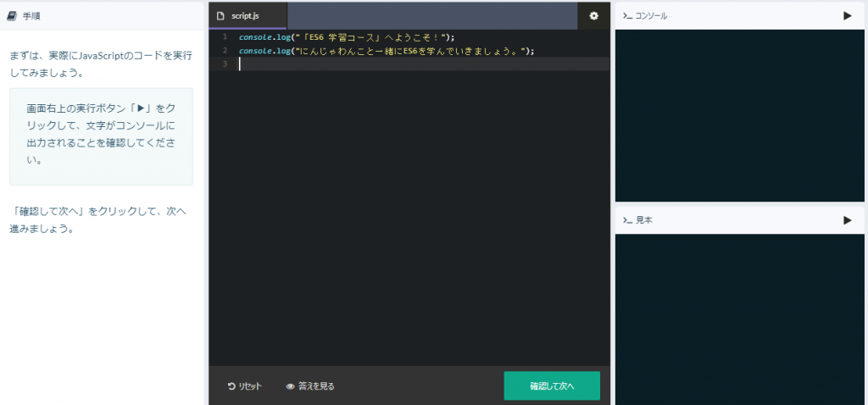Click the eye icon beside 答えを見る

pyautogui.click(x=290, y=386)
